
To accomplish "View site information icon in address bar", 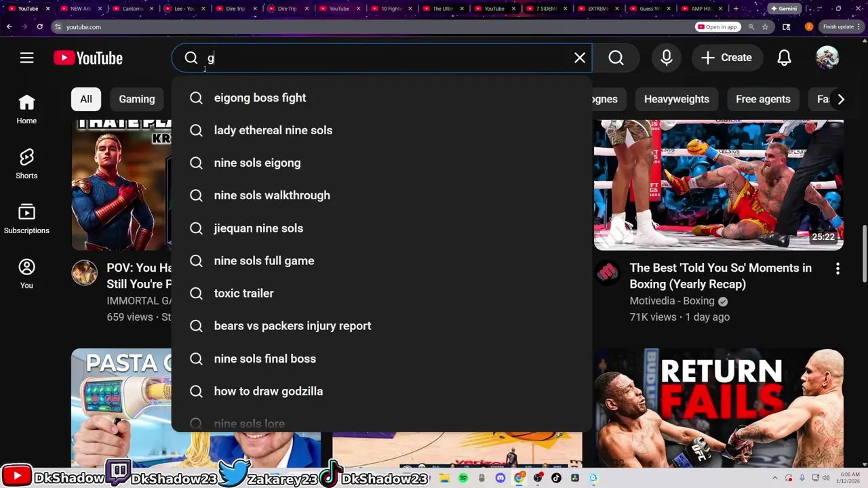I will (x=58, y=26).
